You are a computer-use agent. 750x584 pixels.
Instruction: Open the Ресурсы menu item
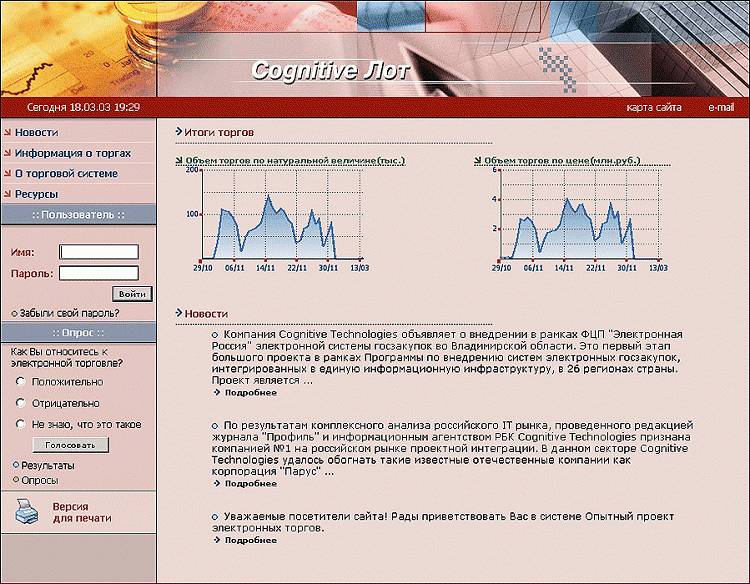(36, 194)
